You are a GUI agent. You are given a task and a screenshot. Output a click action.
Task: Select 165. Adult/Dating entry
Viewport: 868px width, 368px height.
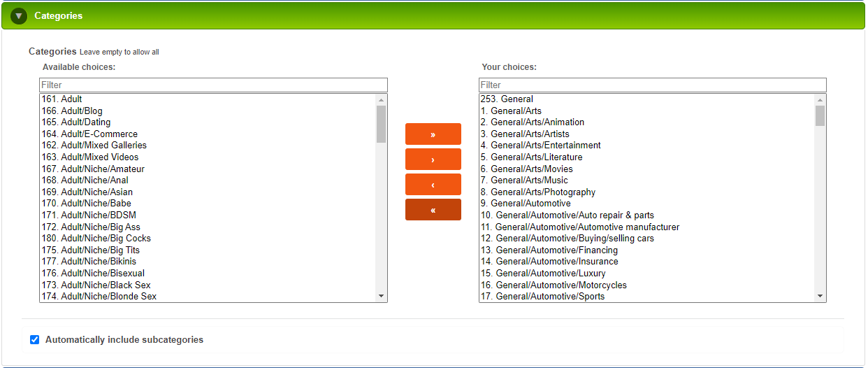click(x=208, y=122)
